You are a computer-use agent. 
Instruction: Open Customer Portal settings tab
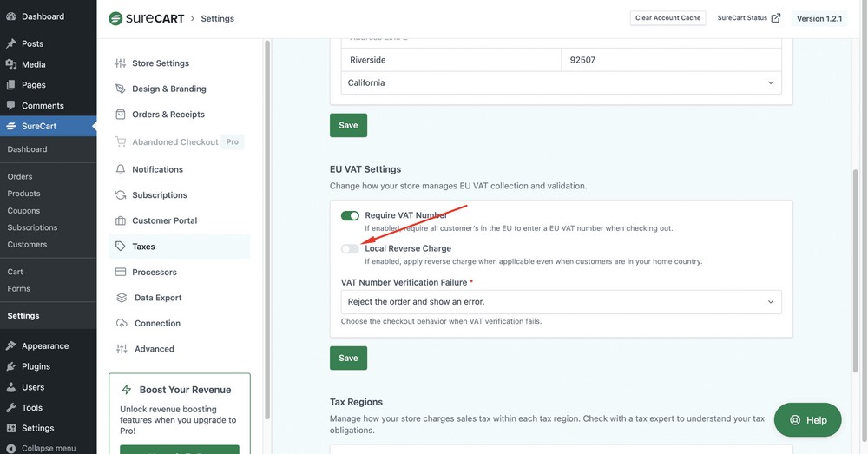click(x=164, y=220)
